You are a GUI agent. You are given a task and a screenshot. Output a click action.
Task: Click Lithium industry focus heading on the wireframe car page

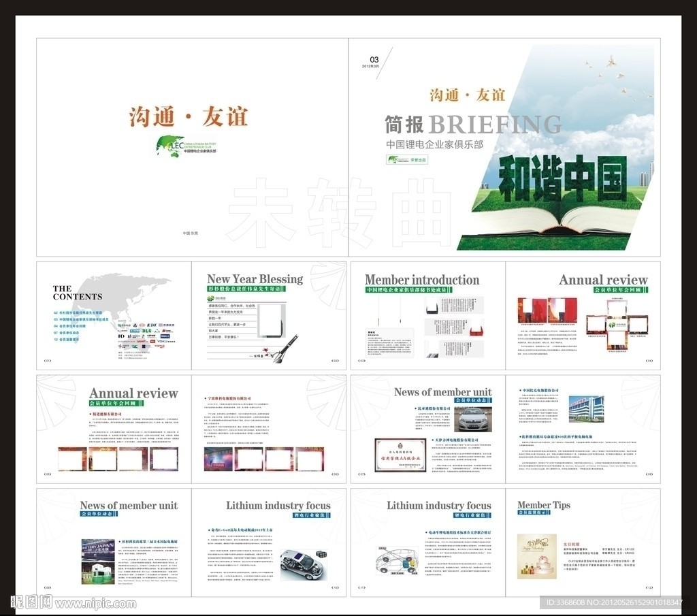click(439, 506)
